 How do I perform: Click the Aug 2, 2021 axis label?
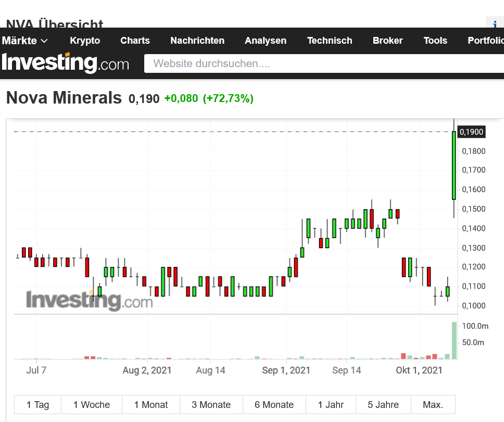147,370
